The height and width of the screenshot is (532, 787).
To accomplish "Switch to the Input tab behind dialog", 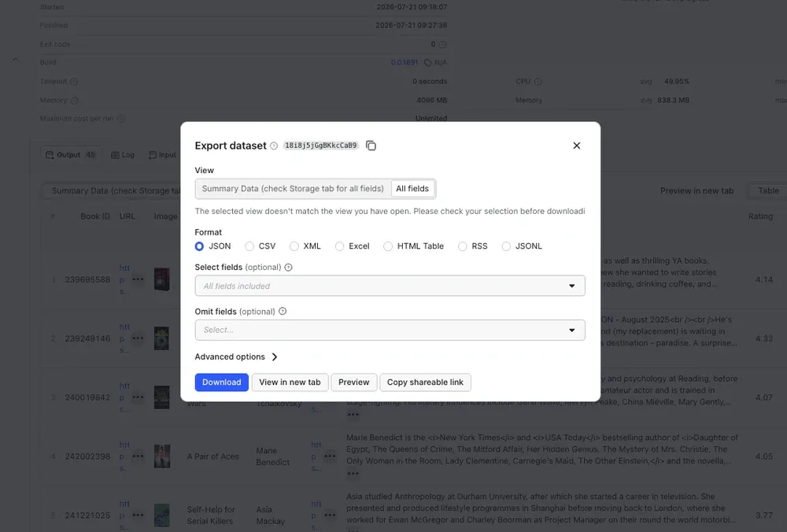I will 163,155.
